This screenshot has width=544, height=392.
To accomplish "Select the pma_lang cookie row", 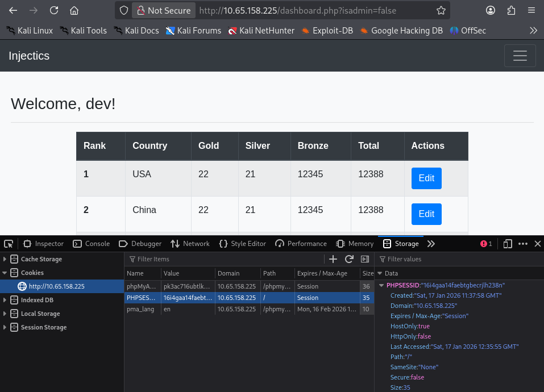I will (x=249, y=309).
